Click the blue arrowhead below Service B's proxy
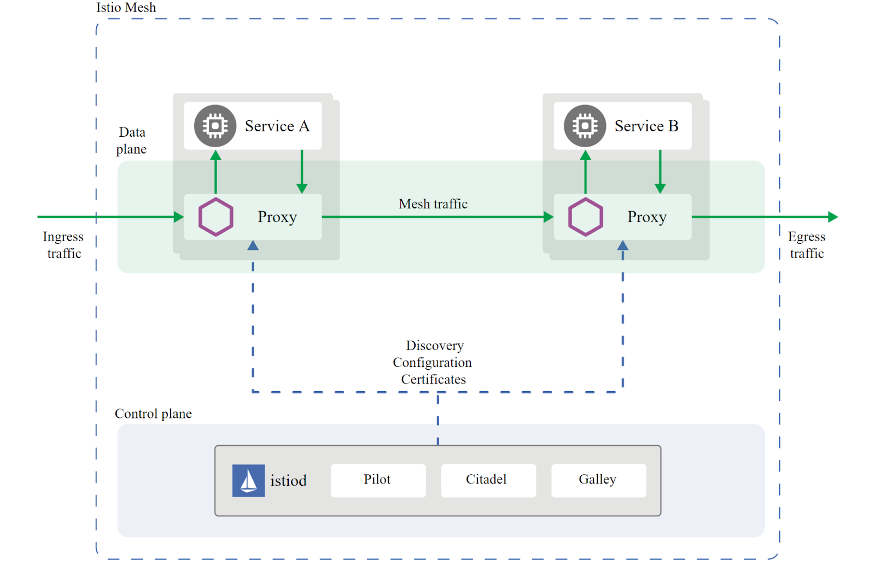The height and width of the screenshot is (588, 875). pos(622,246)
